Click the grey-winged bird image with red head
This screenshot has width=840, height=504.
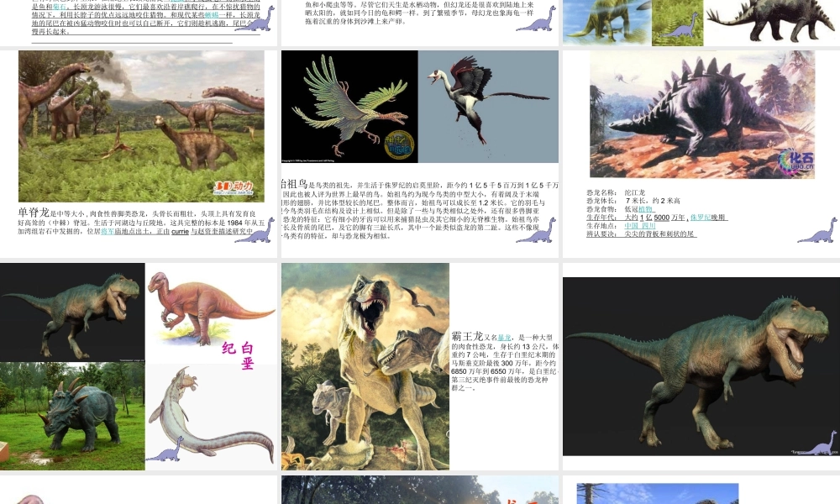[x=488, y=106]
